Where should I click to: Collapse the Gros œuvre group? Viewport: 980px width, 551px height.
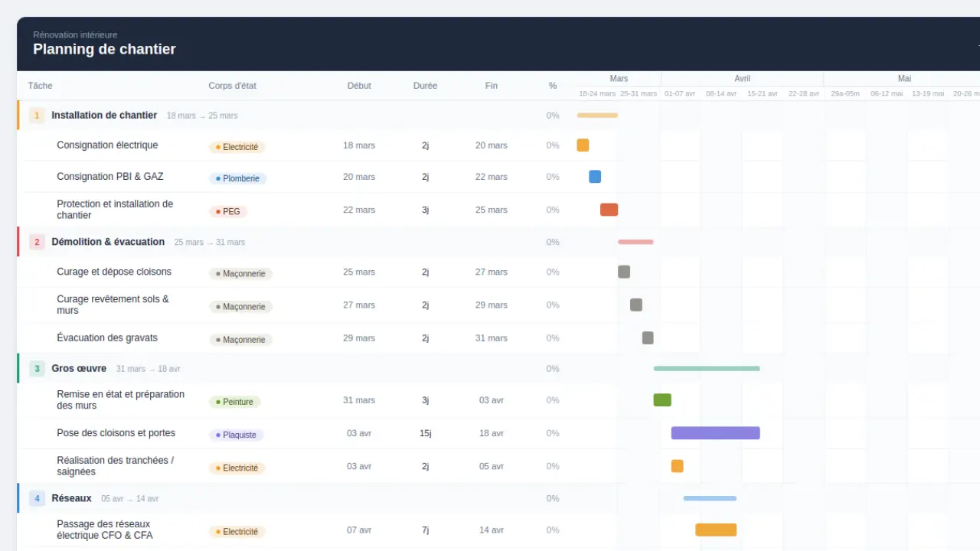pos(79,369)
